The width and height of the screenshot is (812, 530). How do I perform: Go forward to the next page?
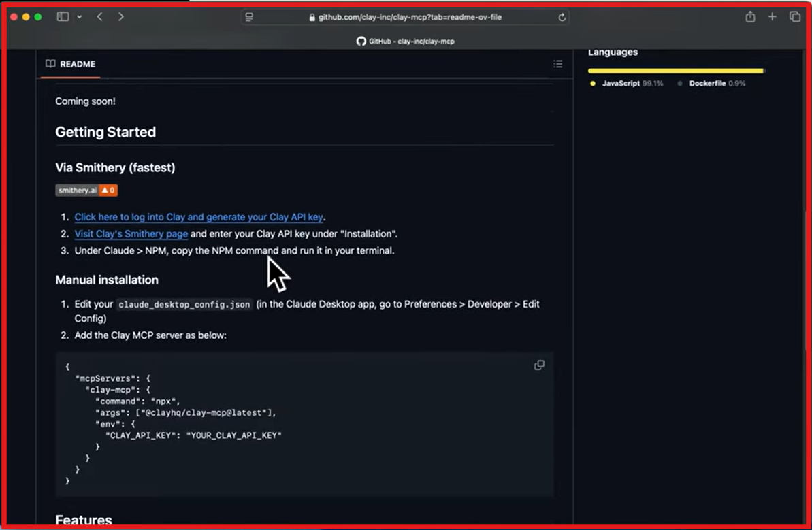tap(120, 16)
